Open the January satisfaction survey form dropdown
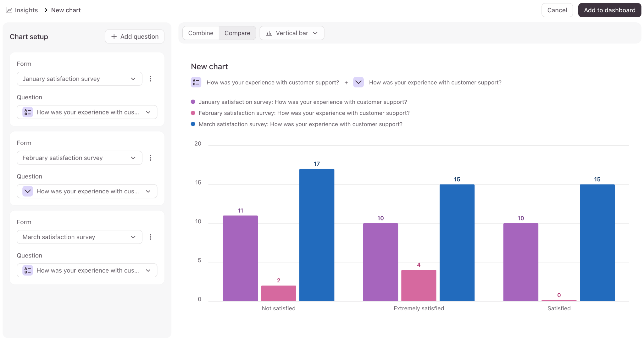The image size is (644, 338). tap(79, 79)
